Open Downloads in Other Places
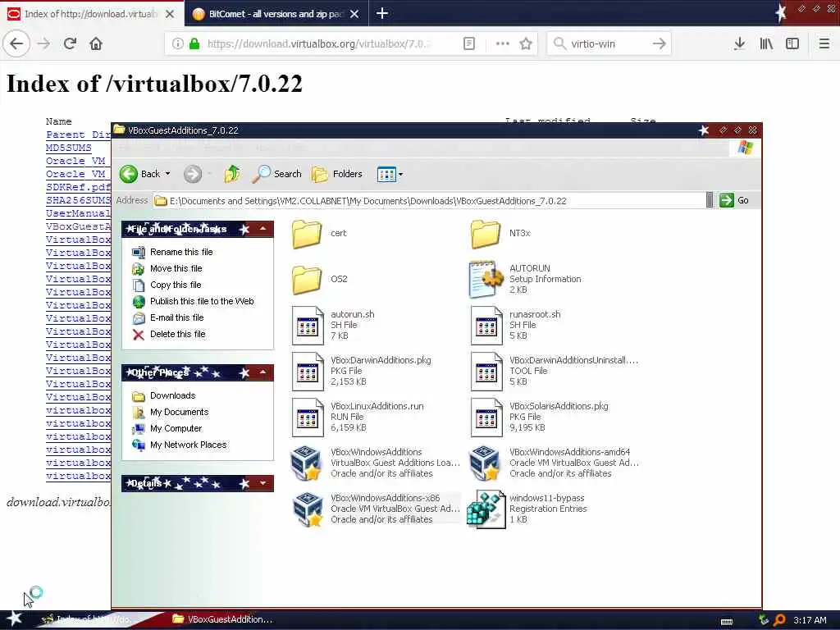Image resolution: width=840 pixels, height=630 pixels. tap(172, 396)
